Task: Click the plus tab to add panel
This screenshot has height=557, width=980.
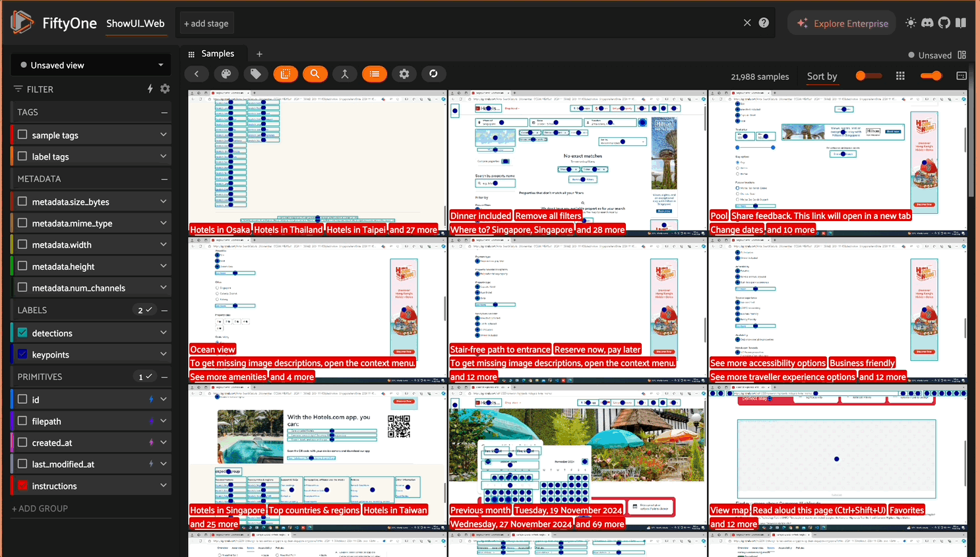Action: pyautogui.click(x=259, y=54)
